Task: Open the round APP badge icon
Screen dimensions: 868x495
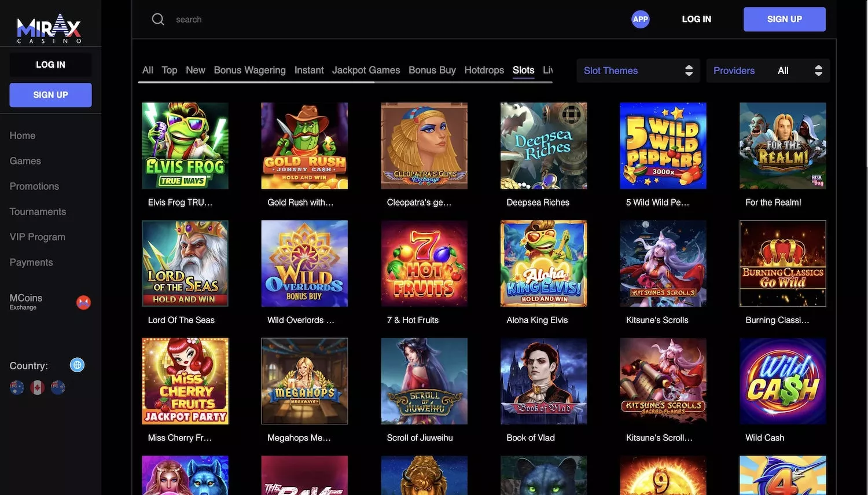Action: pyautogui.click(x=640, y=19)
